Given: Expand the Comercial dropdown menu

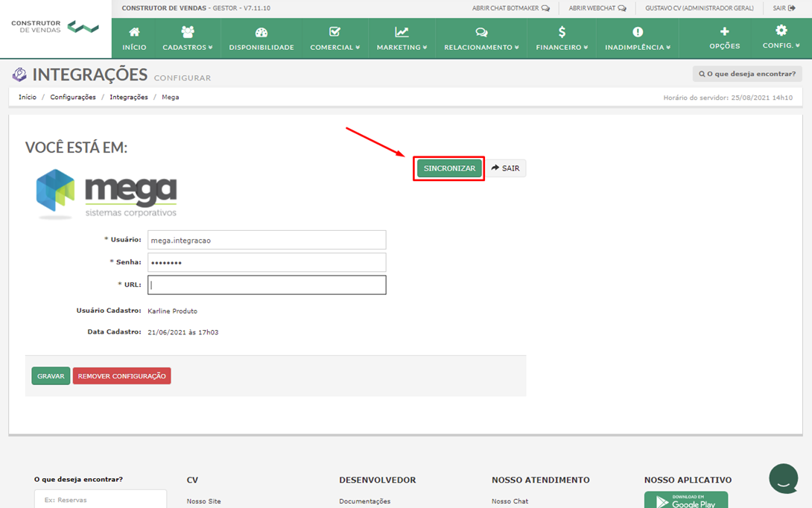Looking at the screenshot, I should click(x=334, y=47).
